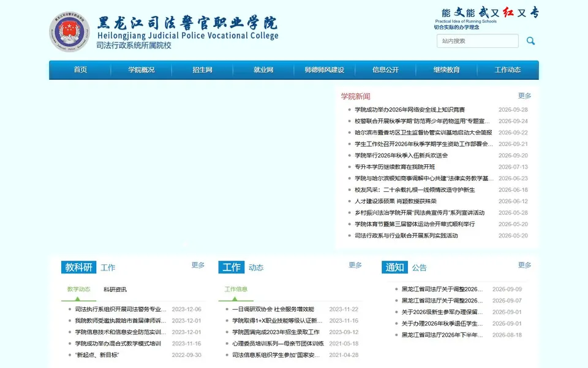This screenshot has height=368, width=588.
Task: Open 继续教育 navigation item
Action: (x=447, y=70)
